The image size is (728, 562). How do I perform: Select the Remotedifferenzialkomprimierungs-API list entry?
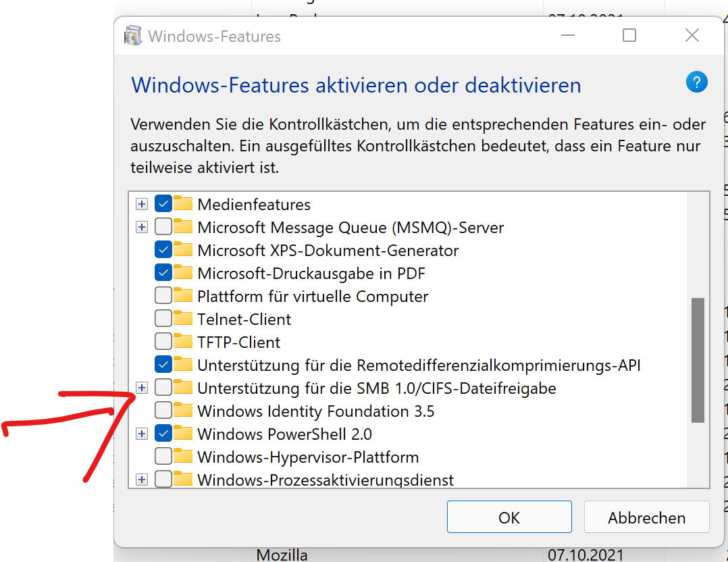coord(419,365)
